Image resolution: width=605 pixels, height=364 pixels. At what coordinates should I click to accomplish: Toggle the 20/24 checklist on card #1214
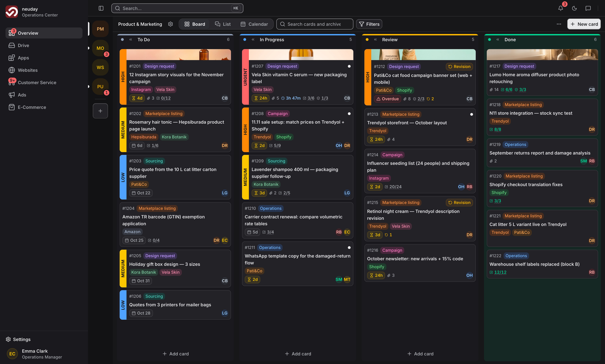coord(393,187)
